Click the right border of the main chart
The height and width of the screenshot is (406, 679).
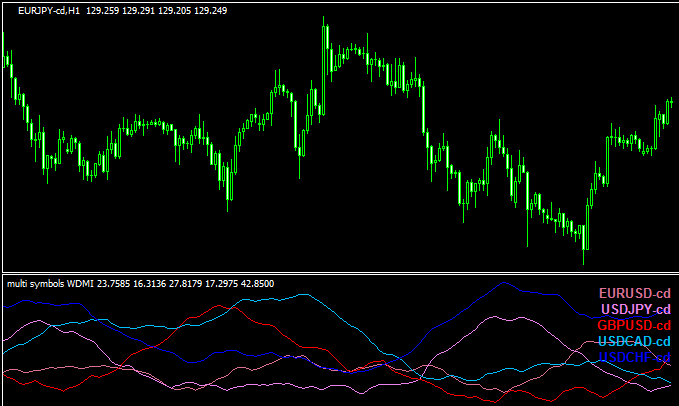click(x=675, y=135)
